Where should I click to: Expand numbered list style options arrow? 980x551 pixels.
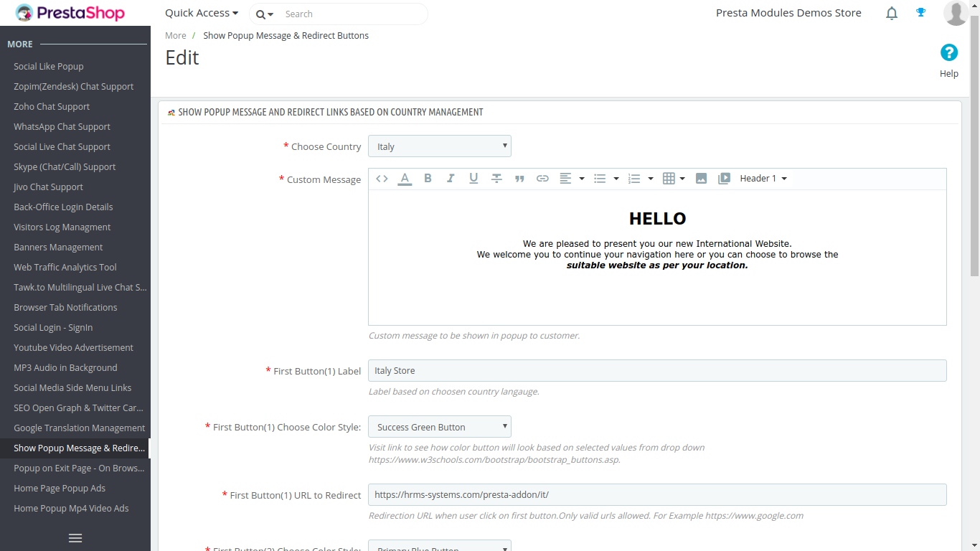click(x=651, y=179)
